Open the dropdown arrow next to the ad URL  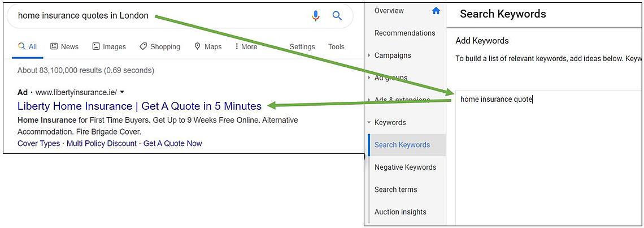(x=122, y=92)
